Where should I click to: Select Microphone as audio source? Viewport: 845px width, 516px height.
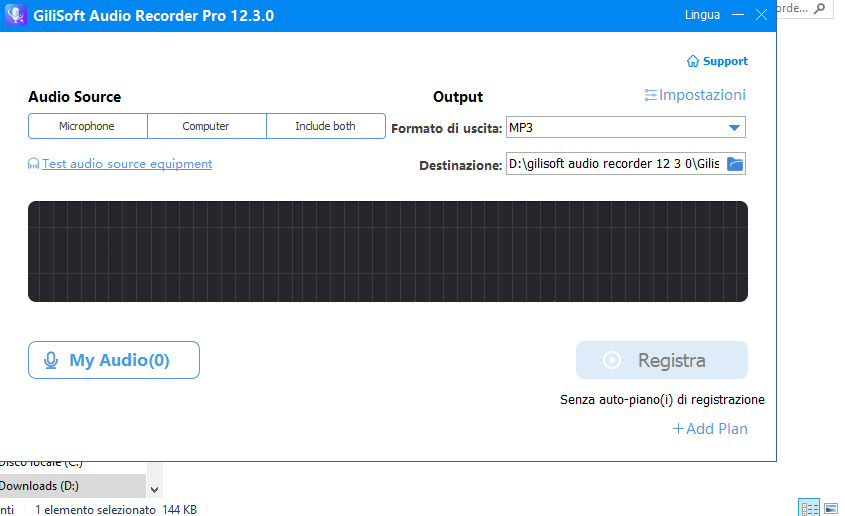(x=87, y=126)
